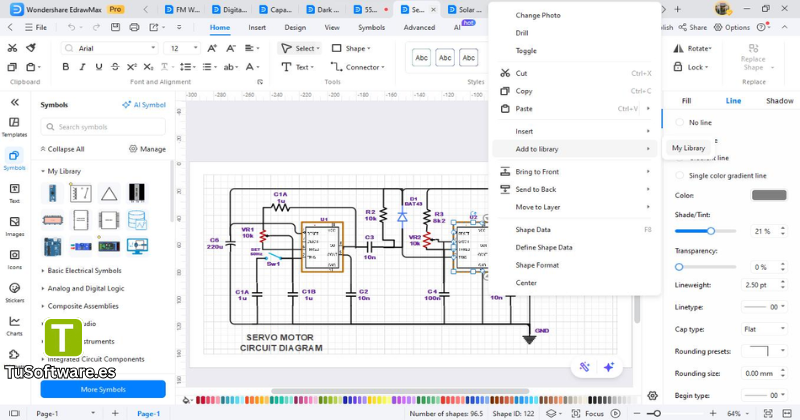The image size is (800, 420).
Task: Click the Manage gear icon in Symbols panel
Action: [x=133, y=149]
